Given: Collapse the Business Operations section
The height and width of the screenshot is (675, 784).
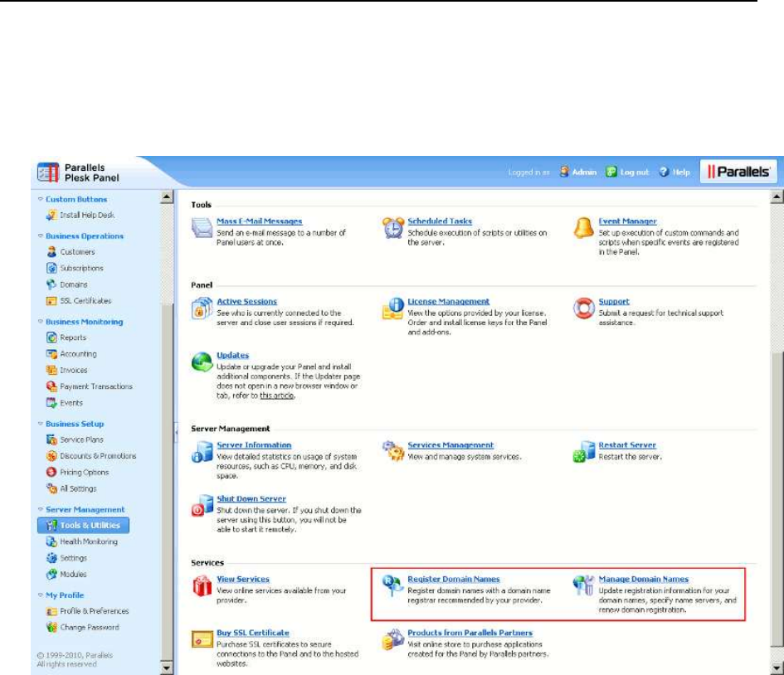Looking at the screenshot, I should pos(40,236).
